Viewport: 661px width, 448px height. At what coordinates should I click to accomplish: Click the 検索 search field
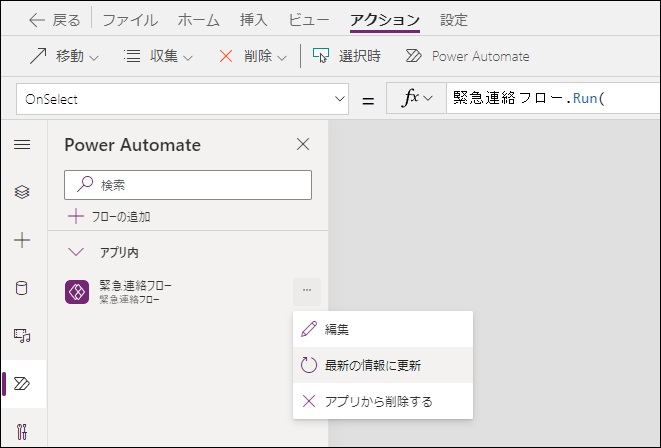pos(188,185)
